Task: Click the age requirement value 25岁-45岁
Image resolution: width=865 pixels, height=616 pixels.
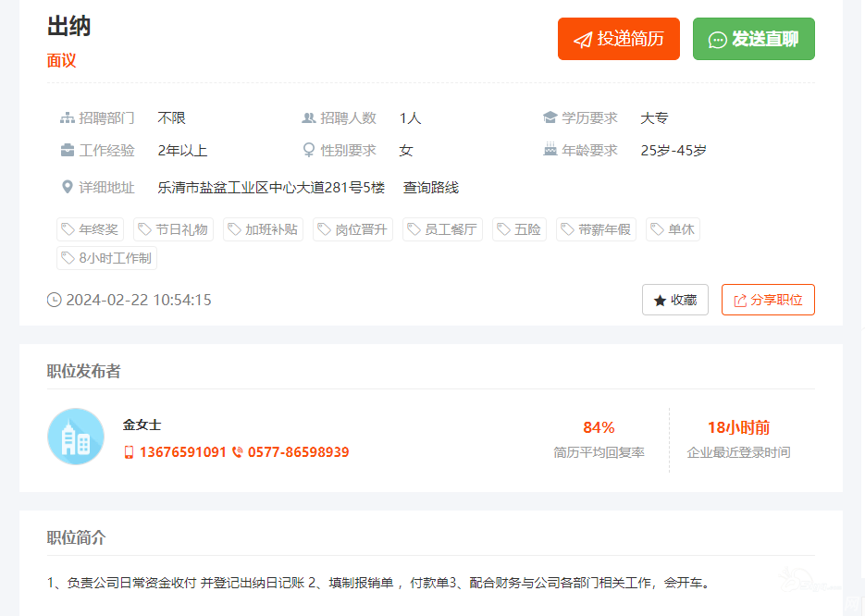Action: [673, 151]
